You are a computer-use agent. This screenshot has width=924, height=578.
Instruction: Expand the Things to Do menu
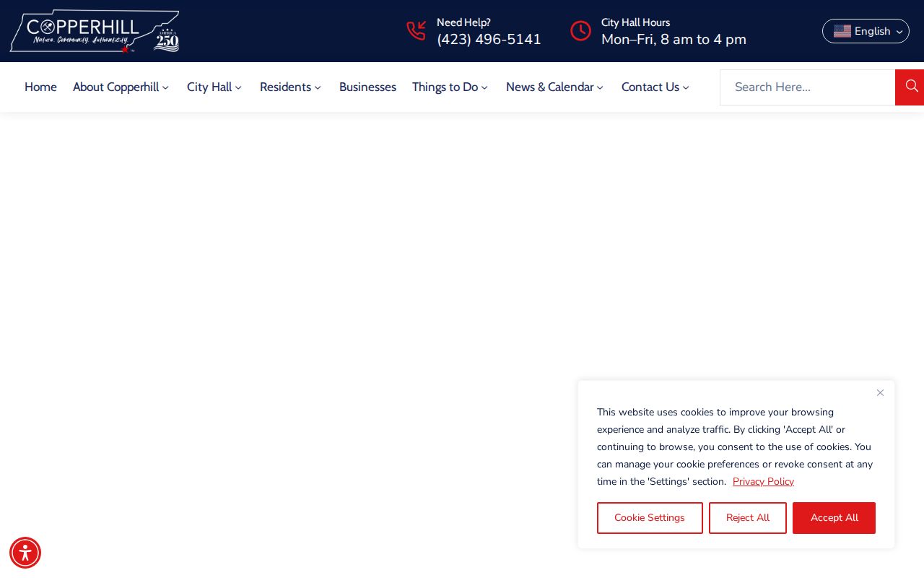pos(450,87)
